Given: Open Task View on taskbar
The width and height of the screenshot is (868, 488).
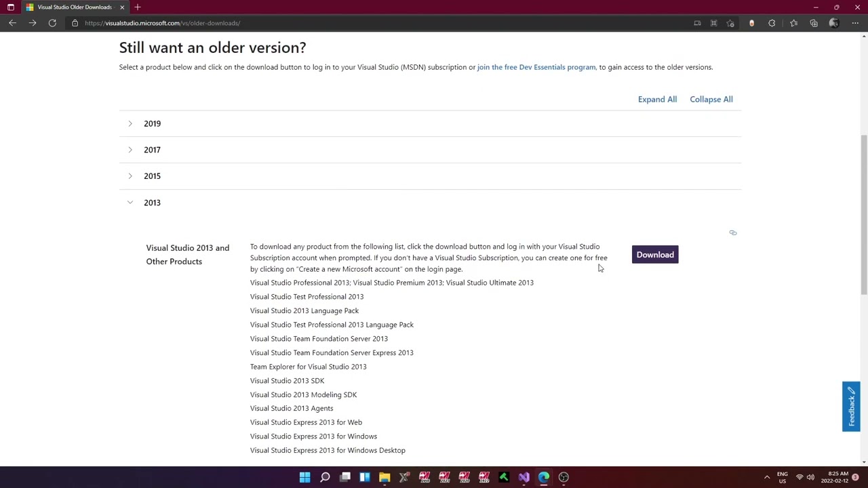Looking at the screenshot, I should coord(345,477).
